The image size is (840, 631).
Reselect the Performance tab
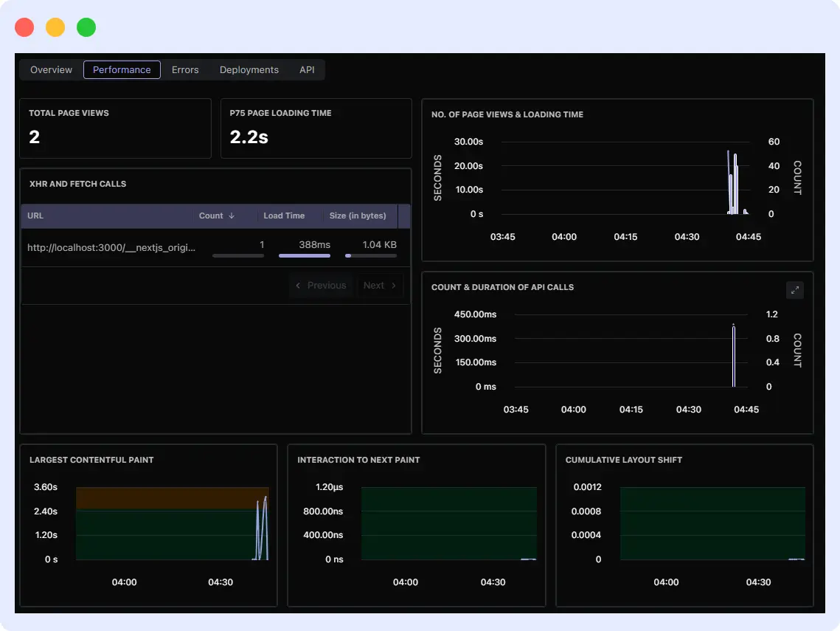point(122,69)
